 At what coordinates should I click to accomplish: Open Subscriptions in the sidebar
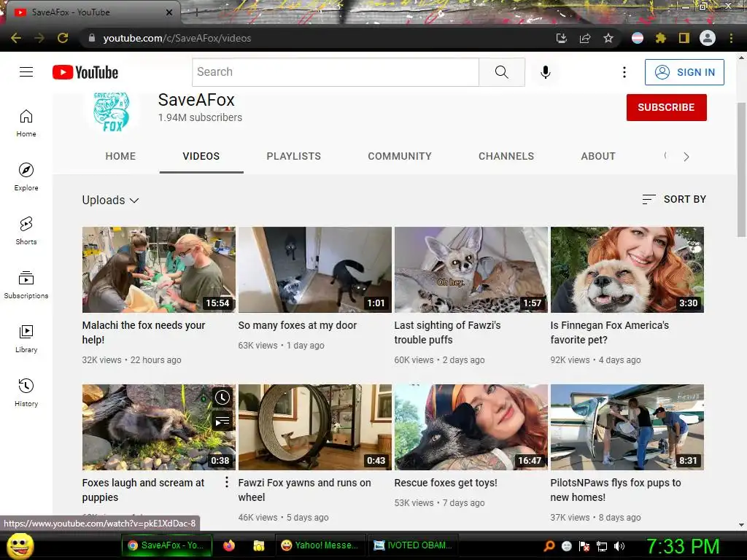pyautogui.click(x=26, y=285)
